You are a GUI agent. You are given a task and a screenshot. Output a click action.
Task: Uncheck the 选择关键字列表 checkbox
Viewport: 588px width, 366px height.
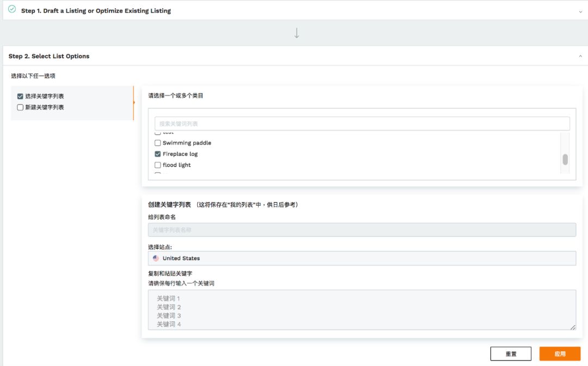click(x=20, y=96)
